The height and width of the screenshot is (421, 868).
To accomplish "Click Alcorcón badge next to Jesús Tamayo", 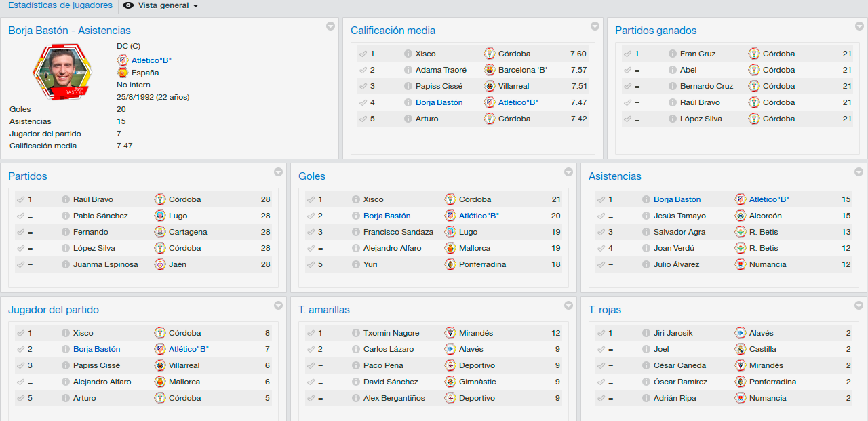I will tap(740, 216).
